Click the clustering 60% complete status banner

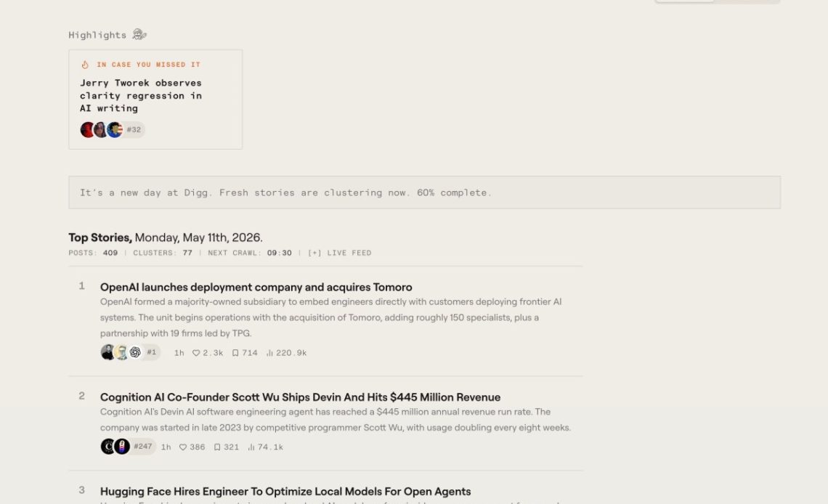point(424,192)
